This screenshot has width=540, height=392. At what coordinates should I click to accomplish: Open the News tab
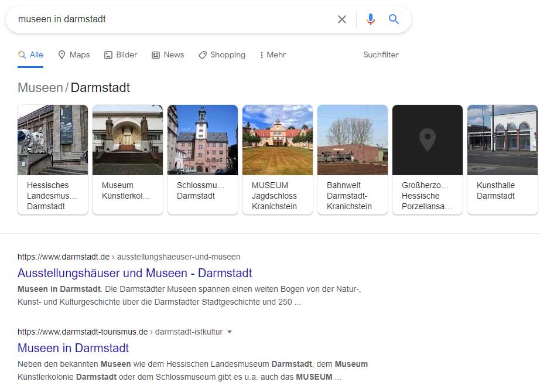(x=168, y=54)
